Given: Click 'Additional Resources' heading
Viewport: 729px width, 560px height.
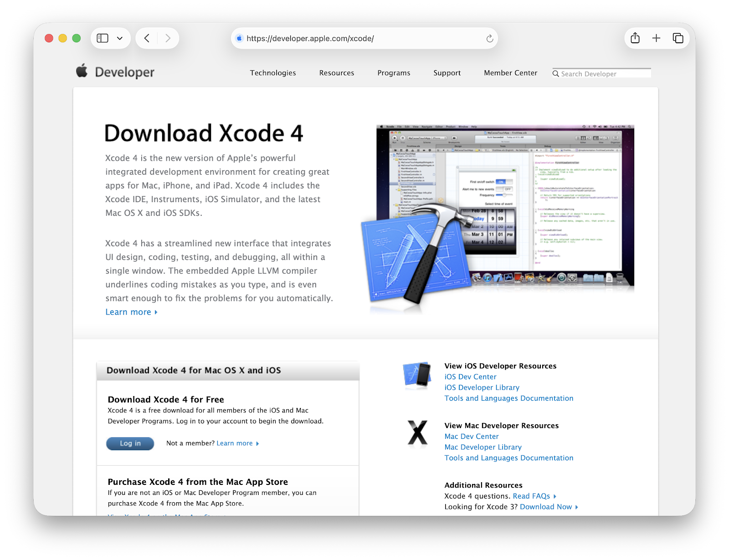Looking at the screenshot, I should [x=483, y=485].
